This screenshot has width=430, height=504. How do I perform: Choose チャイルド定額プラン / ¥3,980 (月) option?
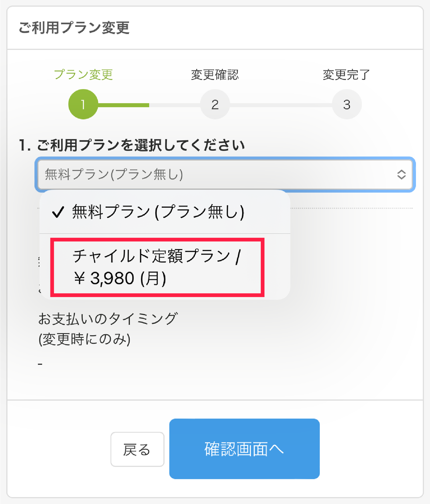click(x=157, y=267)
